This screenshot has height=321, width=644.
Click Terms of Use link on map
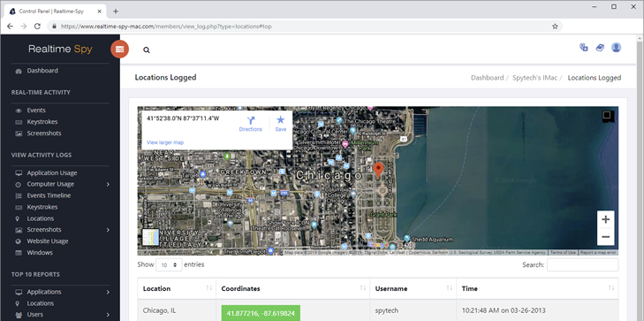(x=563, y=252)
